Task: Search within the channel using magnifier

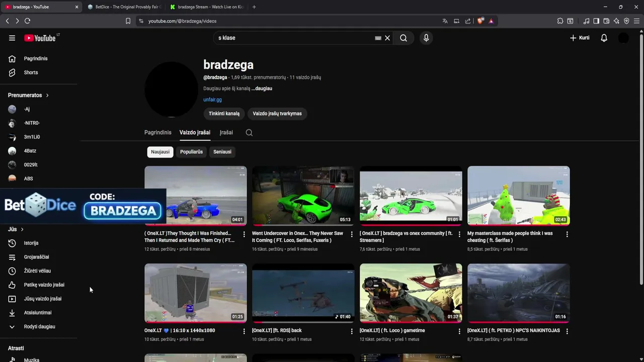Action: (x=249, y=133)
